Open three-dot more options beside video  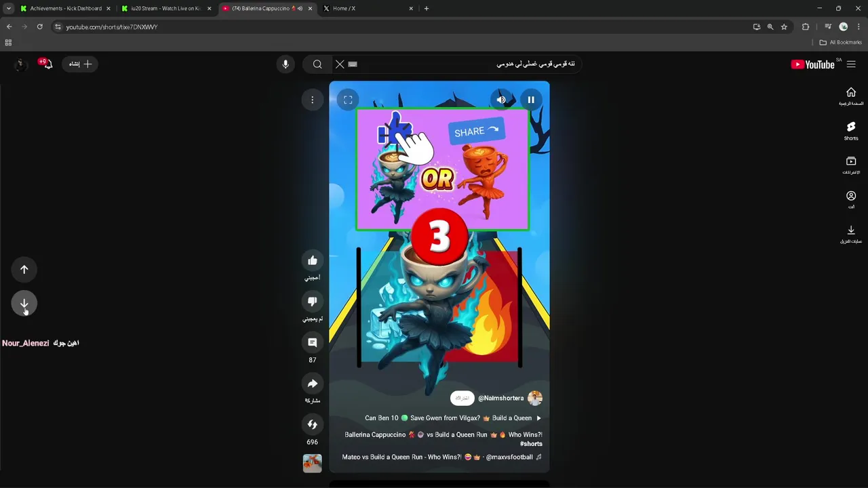click(312, 100)
